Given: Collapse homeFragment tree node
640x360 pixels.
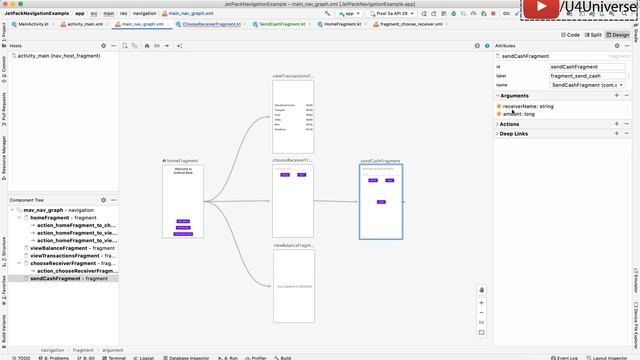Looking at the screenshot, I should [19, 218].
